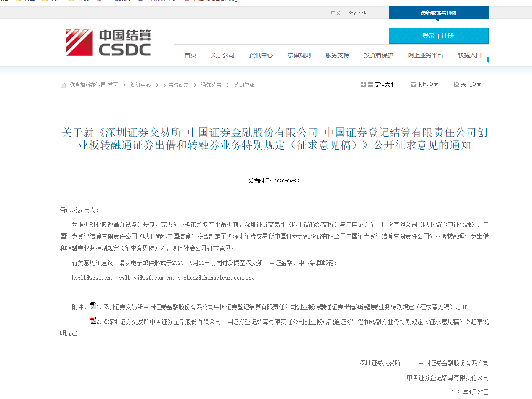This screenshot has width=532, height=399.
Task: Open 网上业务平台 navigation menu item
Action: pyautogui.click(x=426, y=55)
